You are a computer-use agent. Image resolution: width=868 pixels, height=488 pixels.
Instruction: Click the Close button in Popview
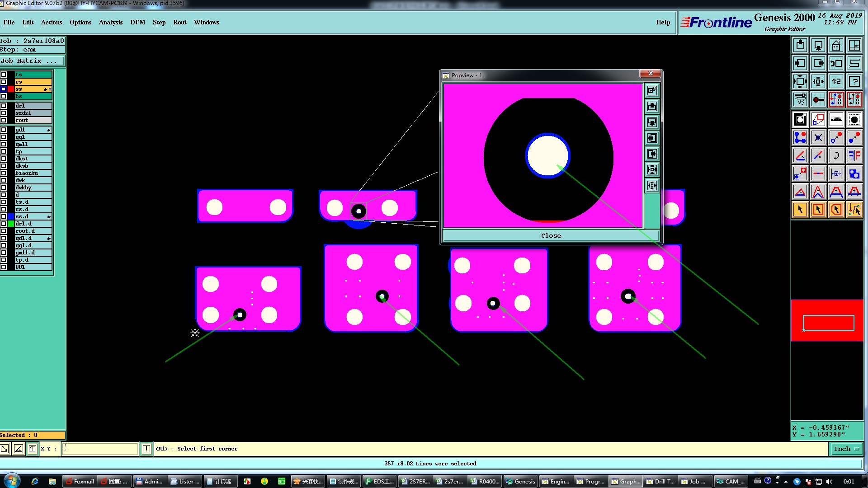click(551, 235)
